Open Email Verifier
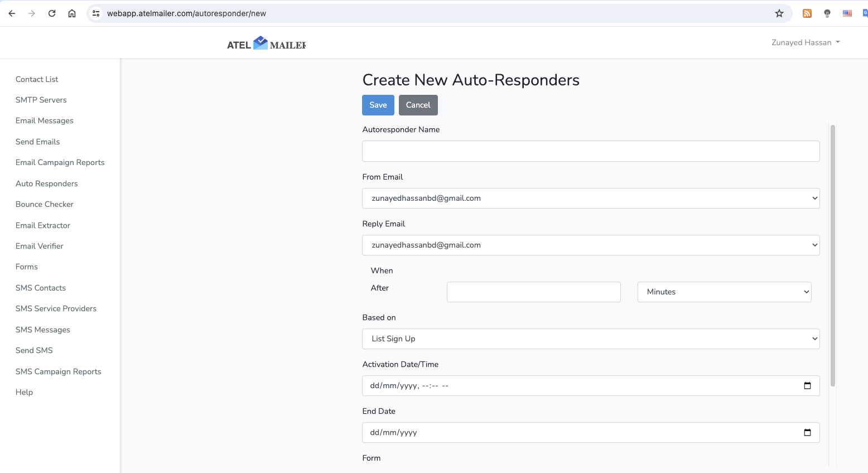Viewport: 868px width, 473px height. point(40,246)
